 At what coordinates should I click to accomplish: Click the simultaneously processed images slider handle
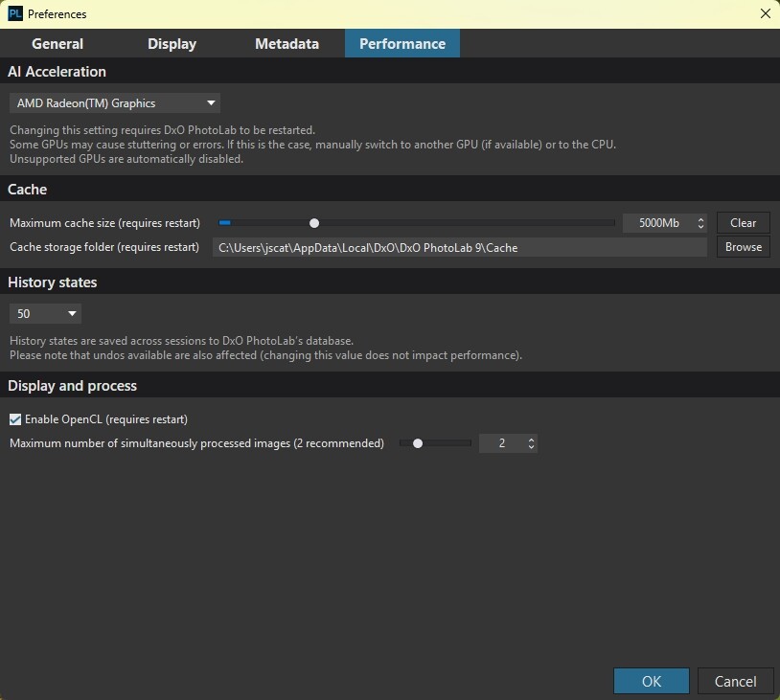(418, 443)
